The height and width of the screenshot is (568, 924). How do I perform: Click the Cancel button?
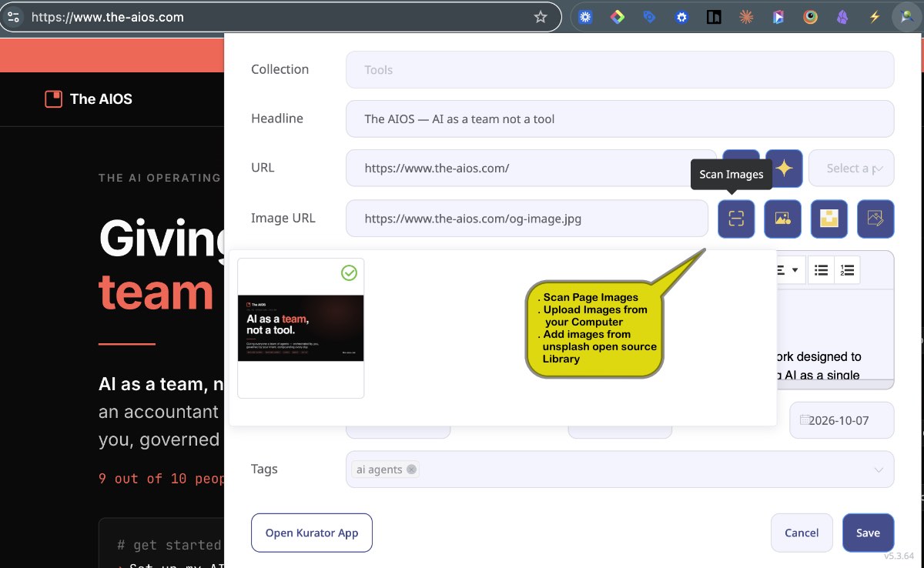point(802,533)
